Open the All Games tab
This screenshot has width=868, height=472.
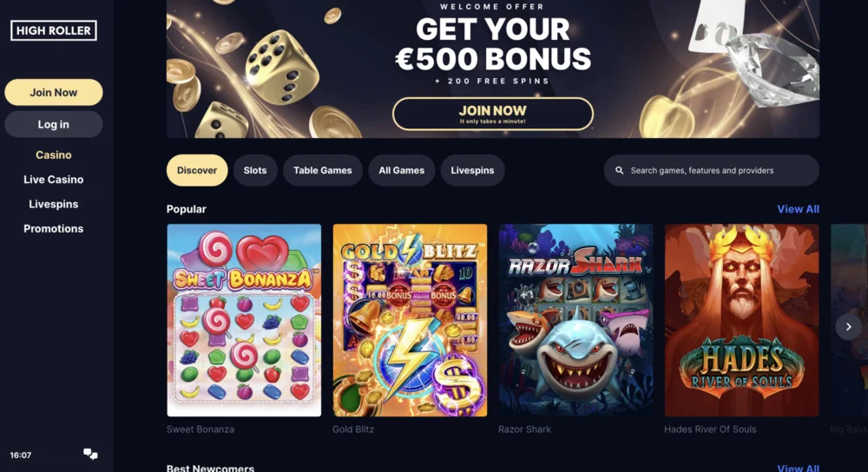[x=401, y=170]
